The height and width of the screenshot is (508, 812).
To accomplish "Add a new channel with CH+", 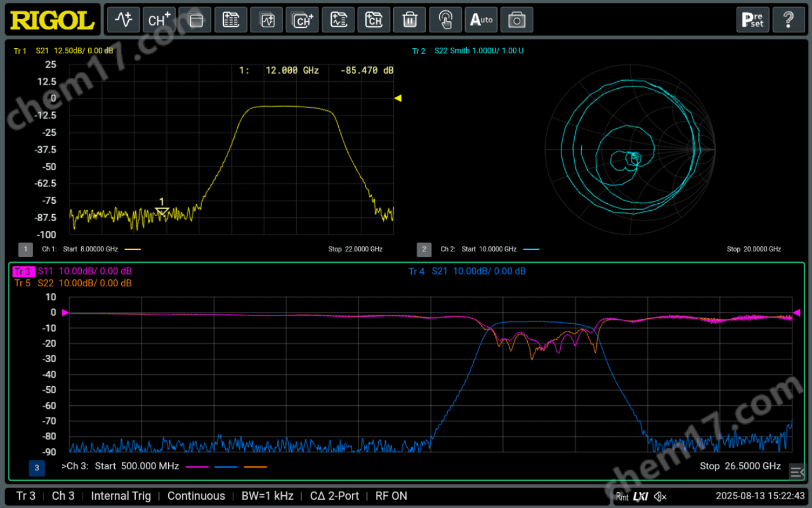I will coord(159,20).
